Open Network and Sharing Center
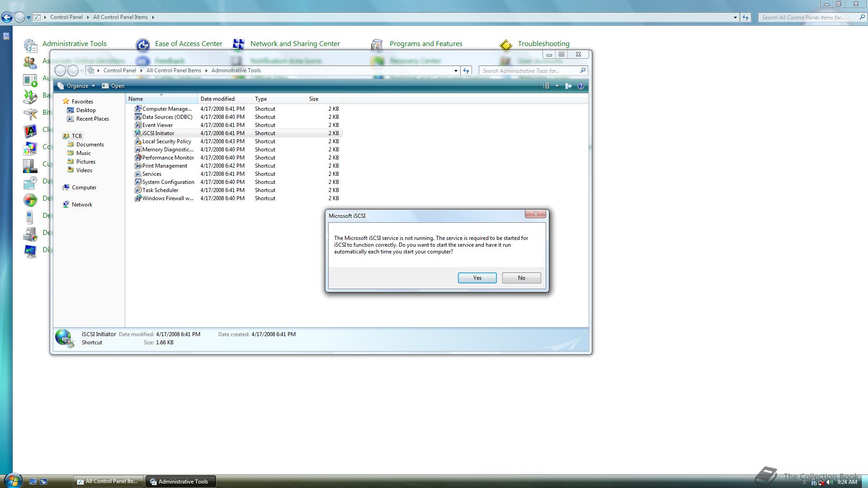The image size is (868, 488). [x=295, y=44]
